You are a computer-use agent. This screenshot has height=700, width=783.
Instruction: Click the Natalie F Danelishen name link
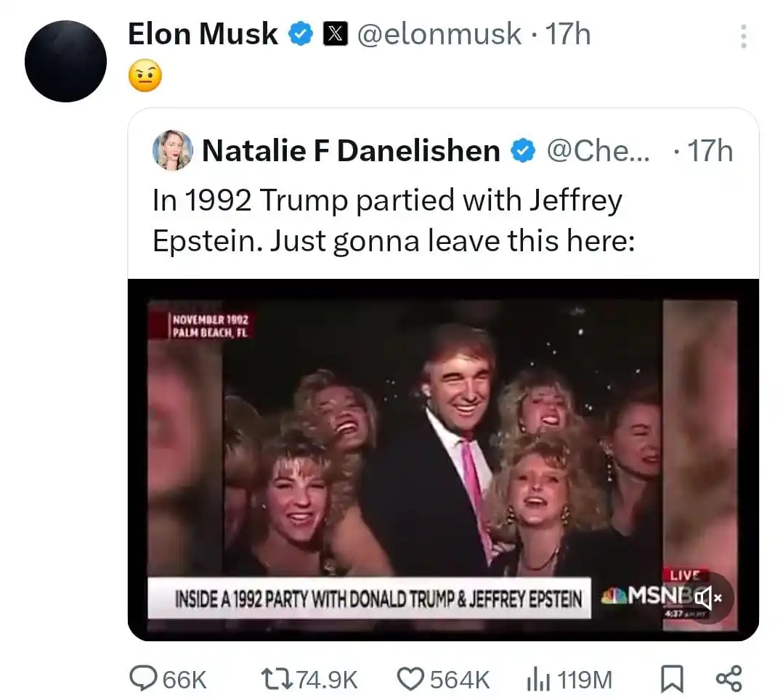pos(351,151)
